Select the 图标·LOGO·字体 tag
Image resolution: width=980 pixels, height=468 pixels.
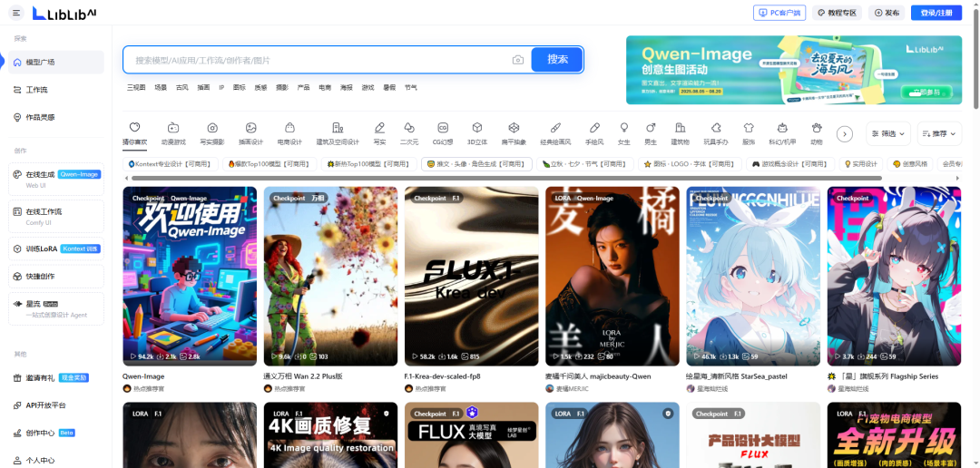690,164
